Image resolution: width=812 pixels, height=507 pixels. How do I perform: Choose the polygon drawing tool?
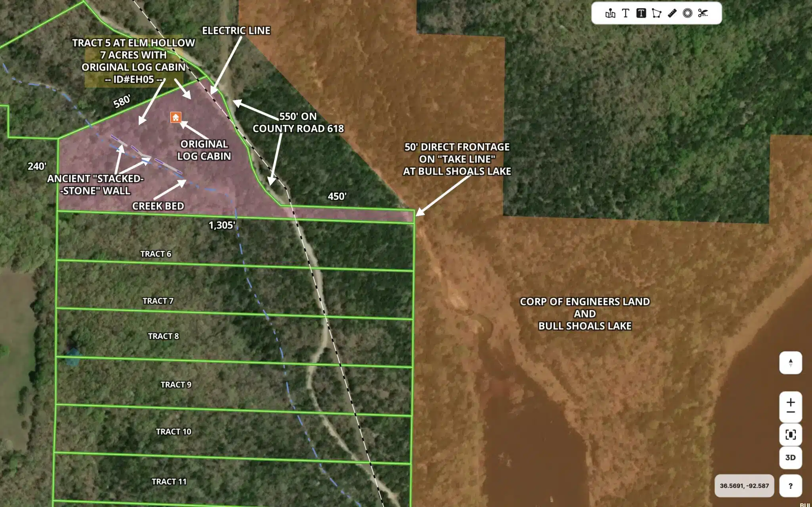(x=657, y=13)
